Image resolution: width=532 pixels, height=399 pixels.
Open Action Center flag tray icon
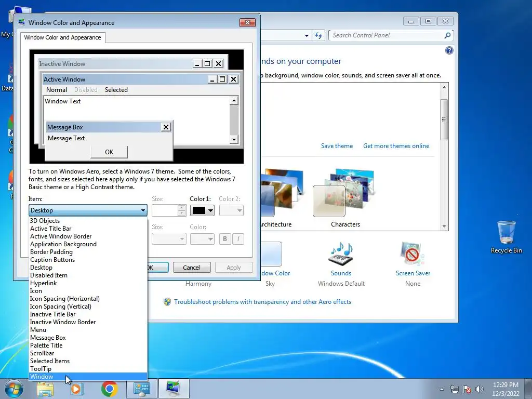[x=467, y=389]
